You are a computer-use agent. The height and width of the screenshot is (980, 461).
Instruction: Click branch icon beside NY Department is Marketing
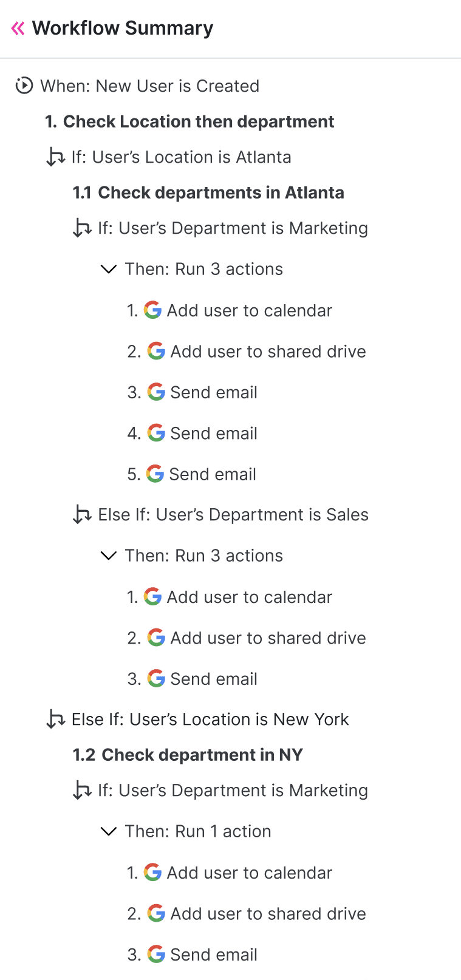pos(82,791)
